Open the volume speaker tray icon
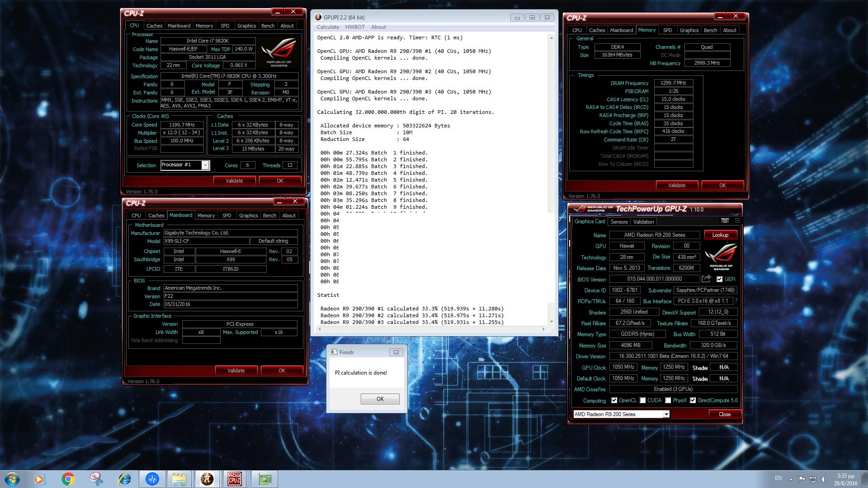 [x=824, y=479]
